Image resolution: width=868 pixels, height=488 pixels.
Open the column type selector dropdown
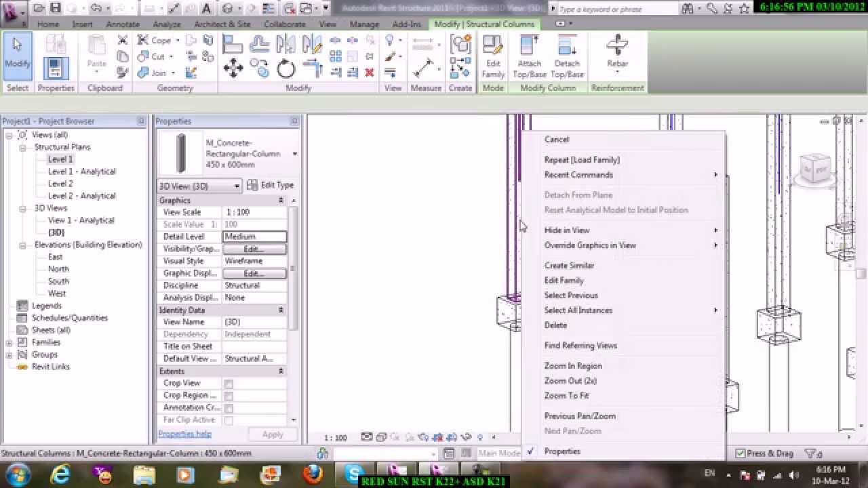tap(294, 154)
